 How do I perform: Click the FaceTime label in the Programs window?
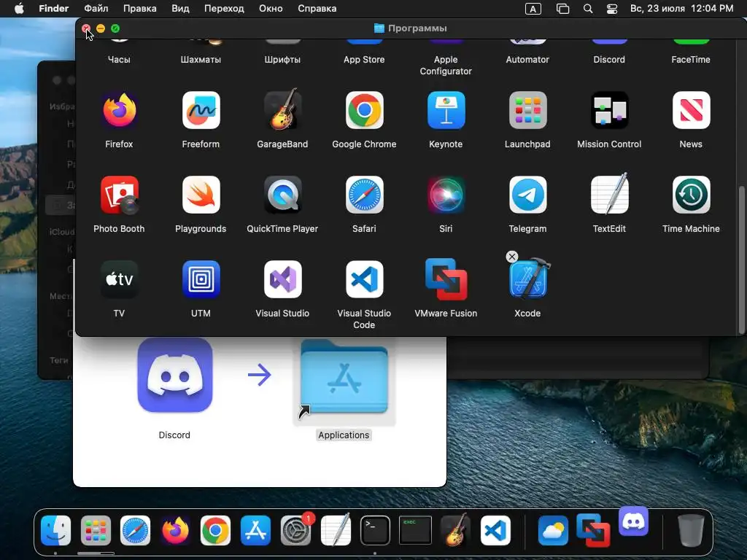point(691,60)
